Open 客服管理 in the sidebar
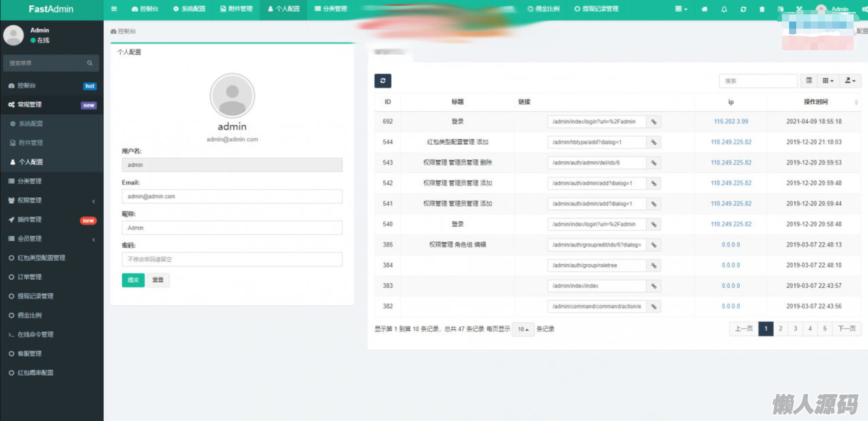 point(52,354)
